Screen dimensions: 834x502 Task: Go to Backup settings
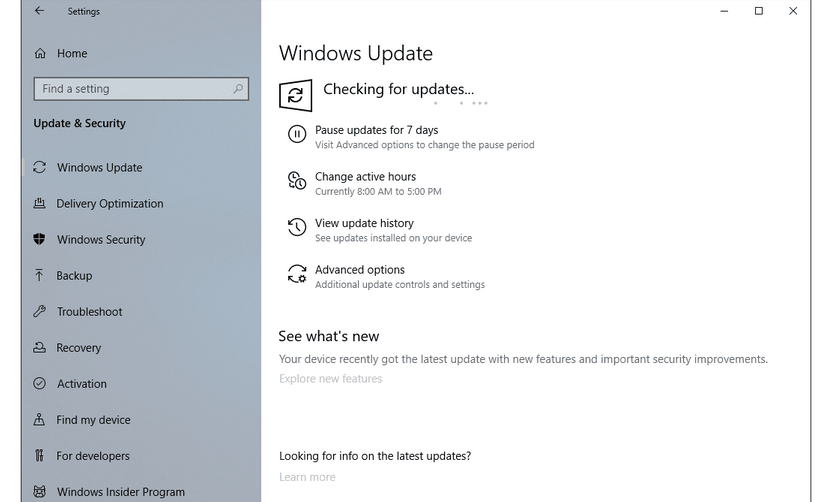tap(74, 275)
